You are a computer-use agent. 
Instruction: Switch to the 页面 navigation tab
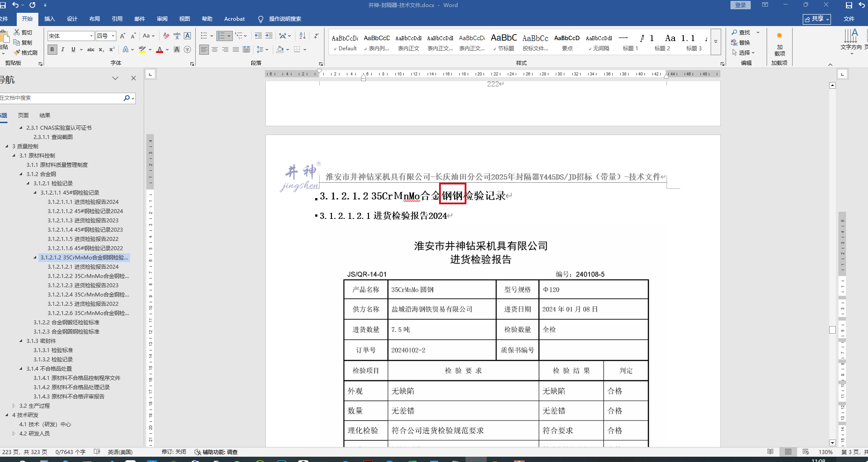coord(23,115)
